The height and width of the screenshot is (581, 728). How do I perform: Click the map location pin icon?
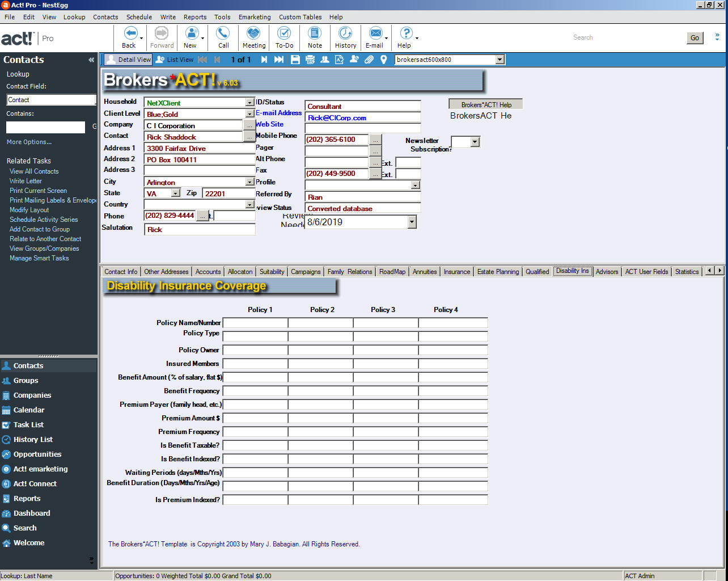[384, 60]
